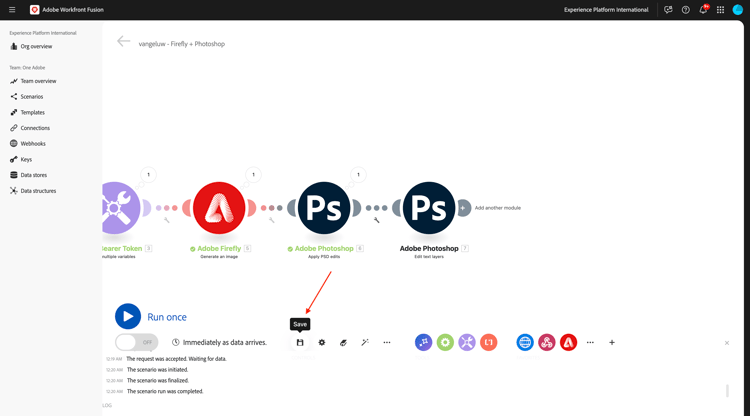Open Photoshop Apply PSD edits output bubble
Viewport: 750px width, 416px height.
click(358, 175)
